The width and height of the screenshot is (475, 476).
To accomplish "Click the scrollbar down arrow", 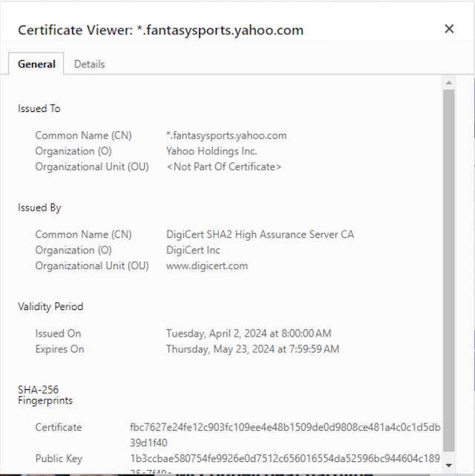I will (x=449, y=465).
